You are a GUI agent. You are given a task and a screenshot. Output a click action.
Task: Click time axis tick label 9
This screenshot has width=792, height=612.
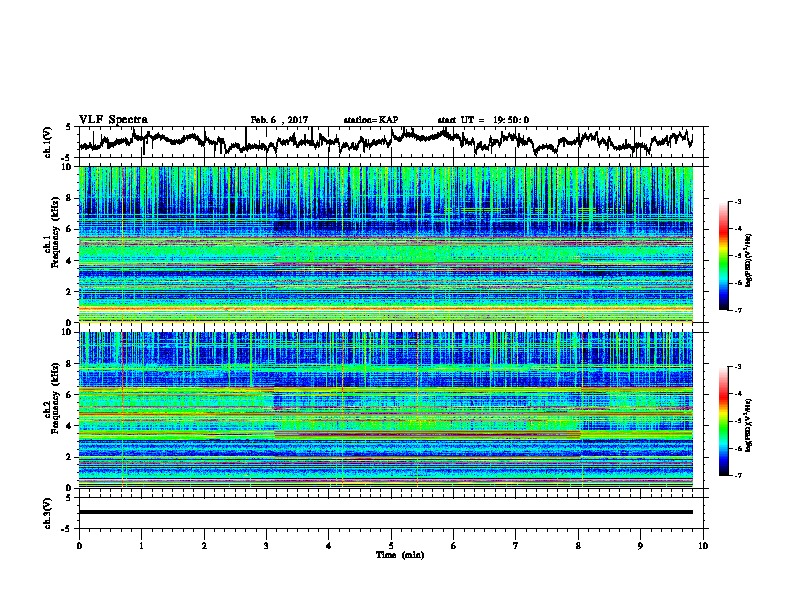click(x=640, y=546)
